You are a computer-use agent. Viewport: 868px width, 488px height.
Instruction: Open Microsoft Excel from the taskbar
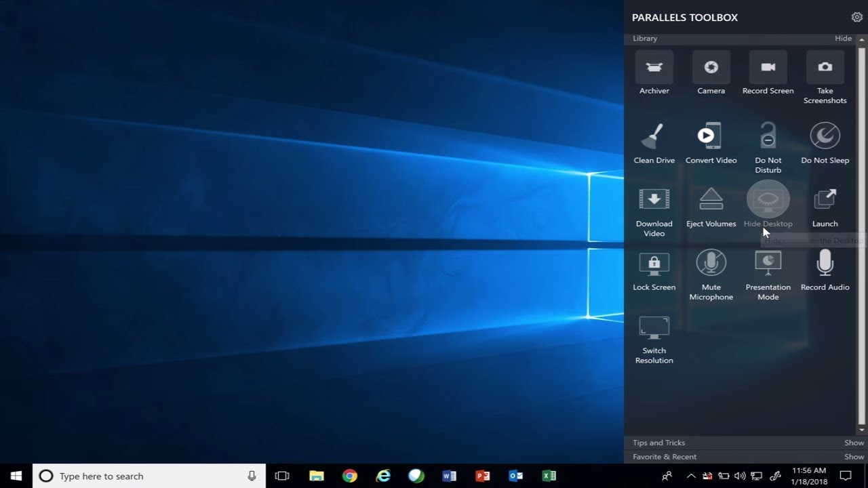[549, 476]
